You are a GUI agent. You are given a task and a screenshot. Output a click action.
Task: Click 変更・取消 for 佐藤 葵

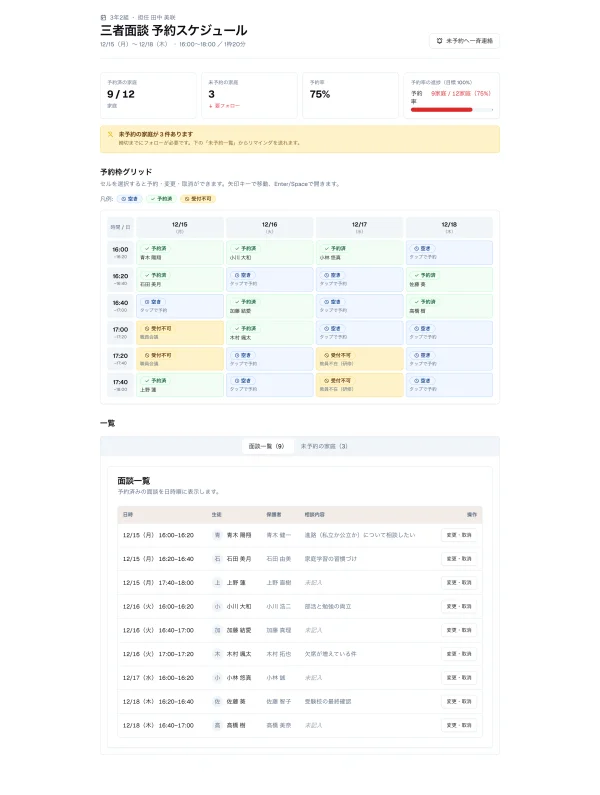click(459, 701)
